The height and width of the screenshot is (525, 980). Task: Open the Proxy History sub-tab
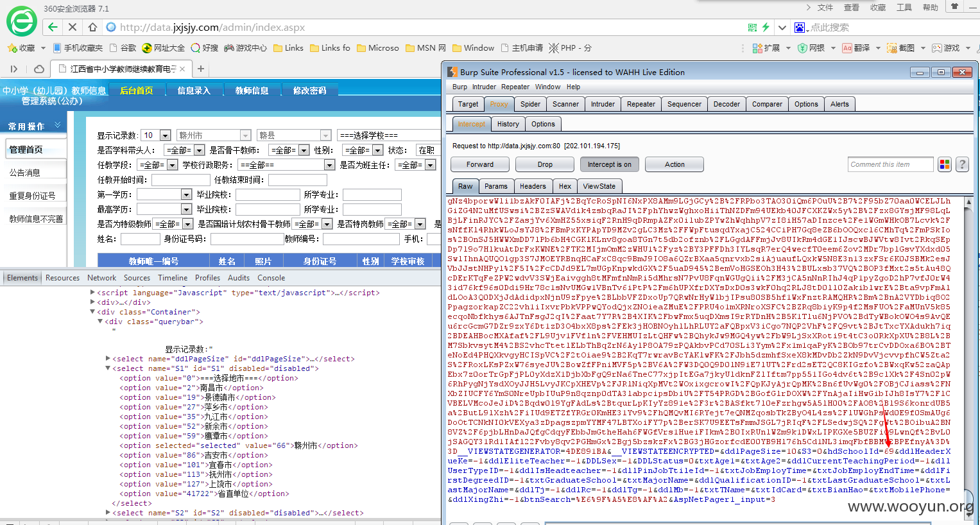pos(508,124)
